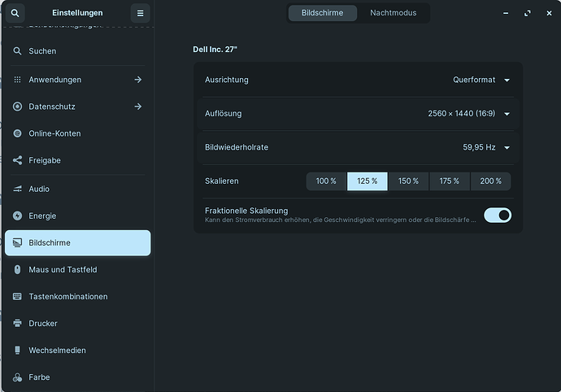Image resolution: width=561 pixels, height=392 pixels.
Task: Click the Einstellungen window title
Action: pos(77,13)
